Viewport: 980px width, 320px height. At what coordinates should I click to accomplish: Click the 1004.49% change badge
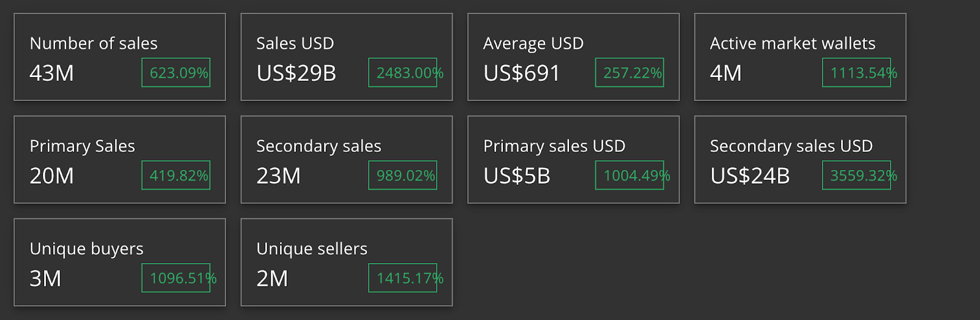pyautogui.click(x=630, y=176)
